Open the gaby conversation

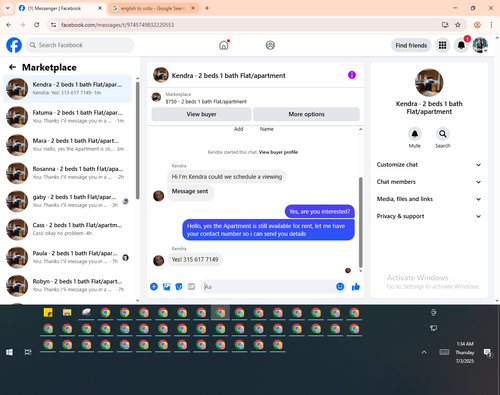tap(67, 201)
